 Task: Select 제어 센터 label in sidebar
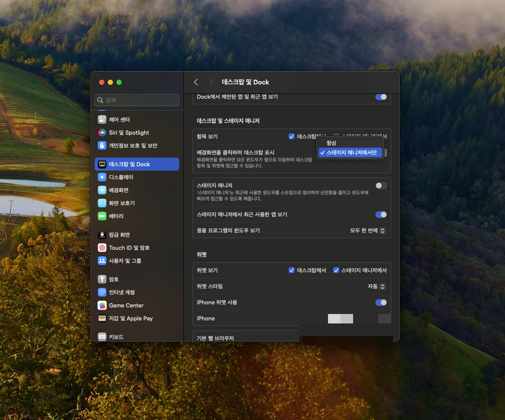point(119,120)
